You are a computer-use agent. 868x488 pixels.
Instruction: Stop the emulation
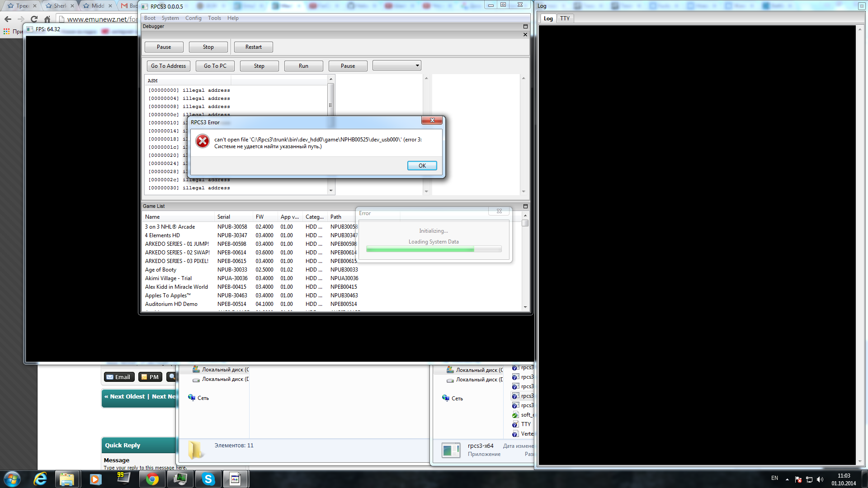tap(208, 47)
